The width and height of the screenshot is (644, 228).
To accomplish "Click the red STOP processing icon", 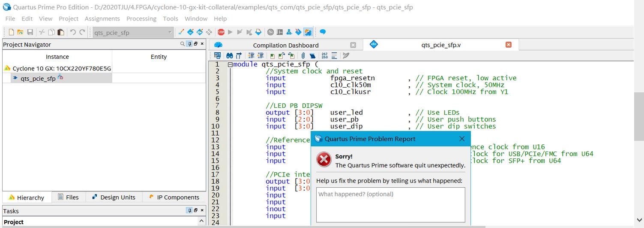I will point(221,32).
